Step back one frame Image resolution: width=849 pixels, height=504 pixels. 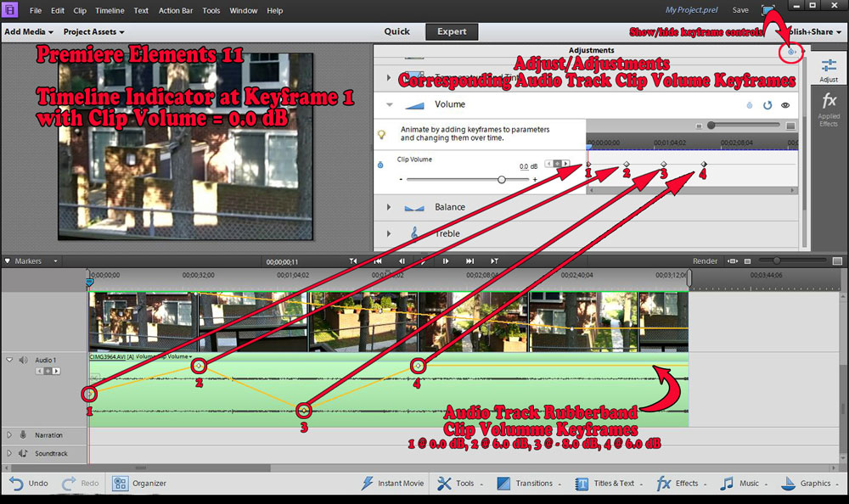click(x=402, y=261)
